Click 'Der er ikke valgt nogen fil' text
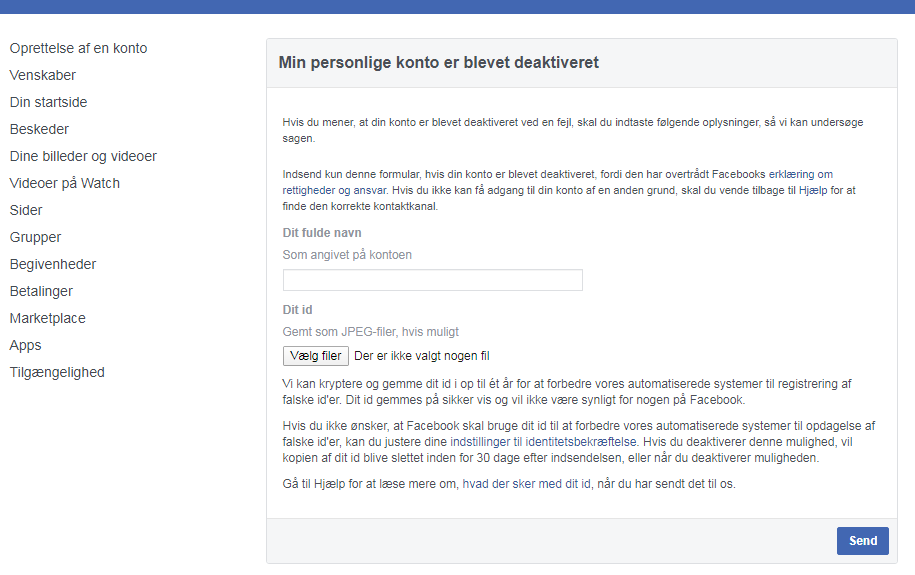The image size is (915, 575). (422, 356)
